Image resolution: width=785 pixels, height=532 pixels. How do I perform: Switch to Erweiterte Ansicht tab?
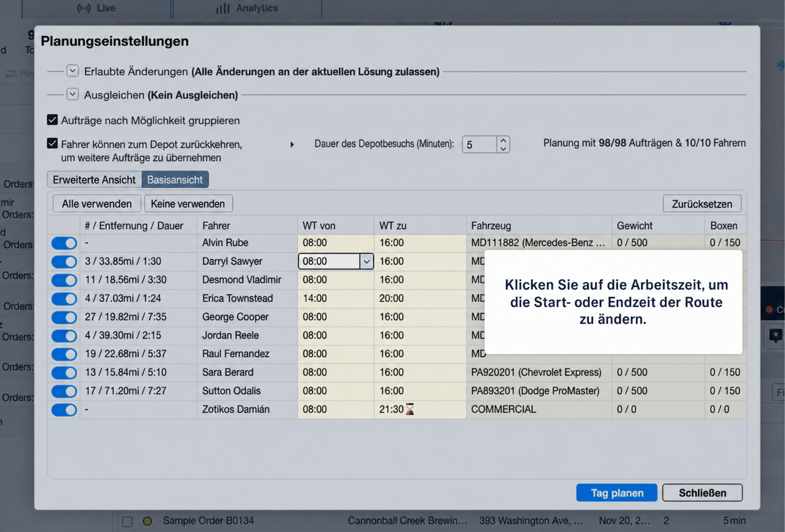(x=94, y=180)
